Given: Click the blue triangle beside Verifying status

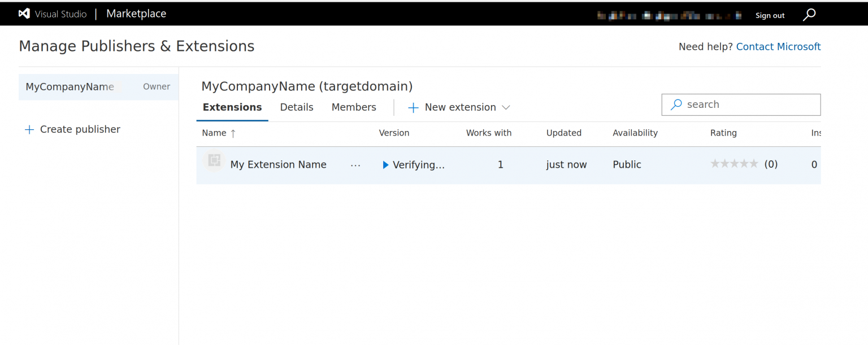Looking at the screenshot, I should 385,165.
